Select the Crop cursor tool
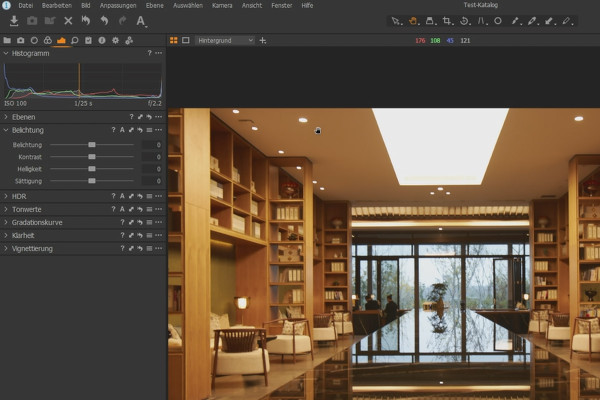The height and width of the screenshot is (400, 600). click(x=447, y=21)
